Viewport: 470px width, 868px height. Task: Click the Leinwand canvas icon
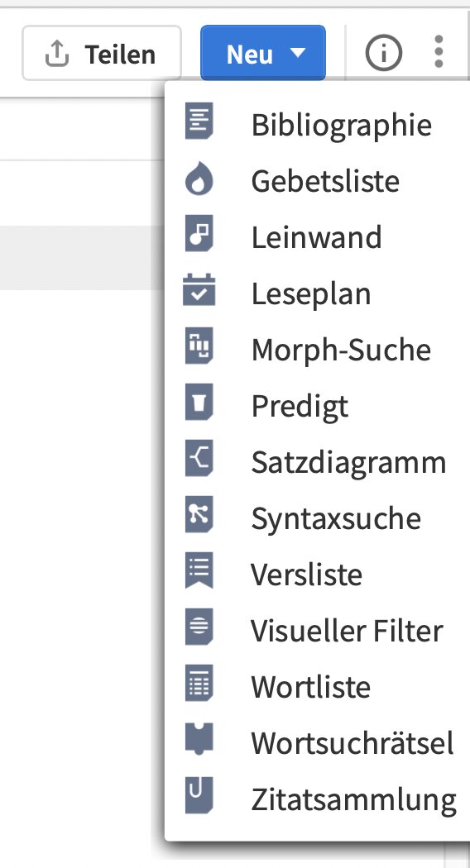coord(199,234)
